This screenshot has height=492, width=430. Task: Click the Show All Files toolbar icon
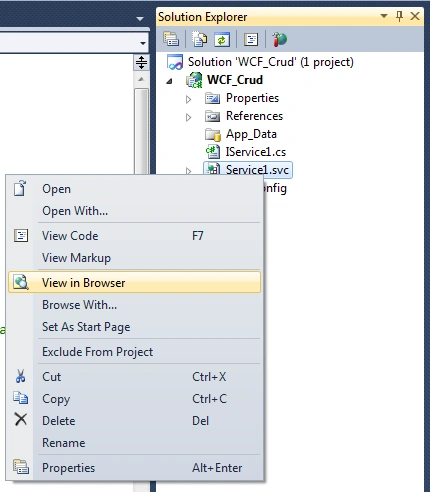(199, 39)
